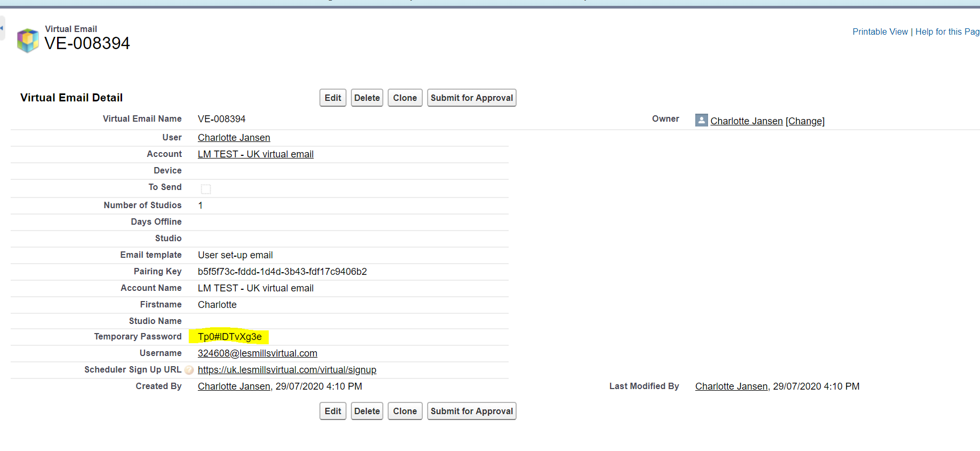Image resolution: width=980 pixels, height=451 pixels.
Task: Click the Number of Studios field label
Action: [x=142, y=205]
